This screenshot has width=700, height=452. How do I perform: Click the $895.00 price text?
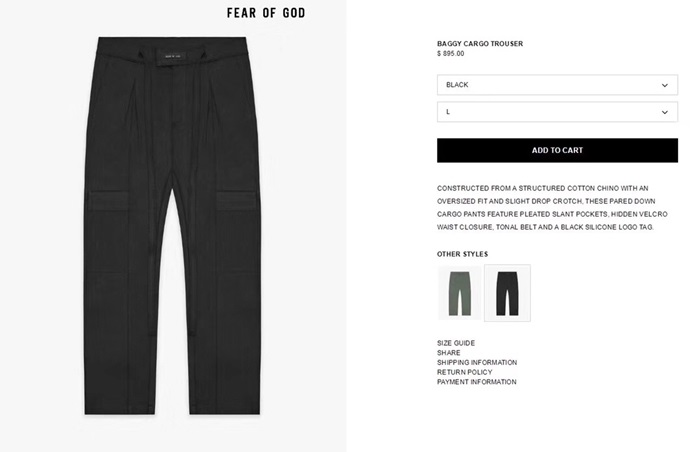(451, 54)
